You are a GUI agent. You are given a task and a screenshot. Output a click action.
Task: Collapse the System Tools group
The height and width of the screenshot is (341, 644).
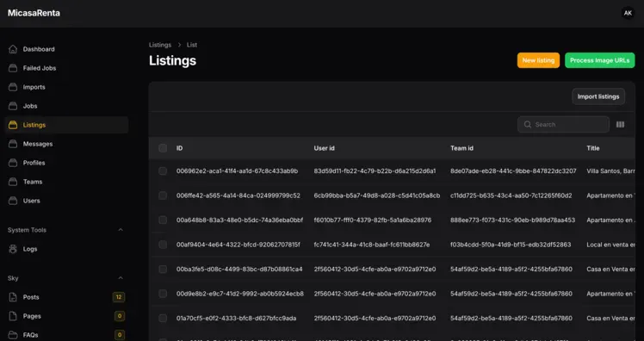pos(121,230)
